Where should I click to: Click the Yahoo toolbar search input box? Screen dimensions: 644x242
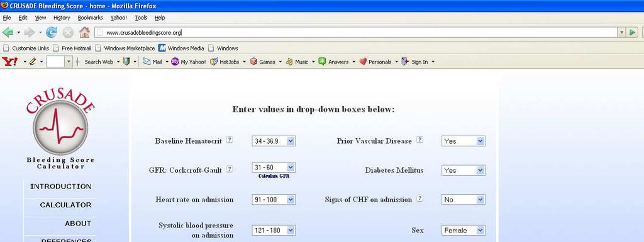click(x=55, y=62)
